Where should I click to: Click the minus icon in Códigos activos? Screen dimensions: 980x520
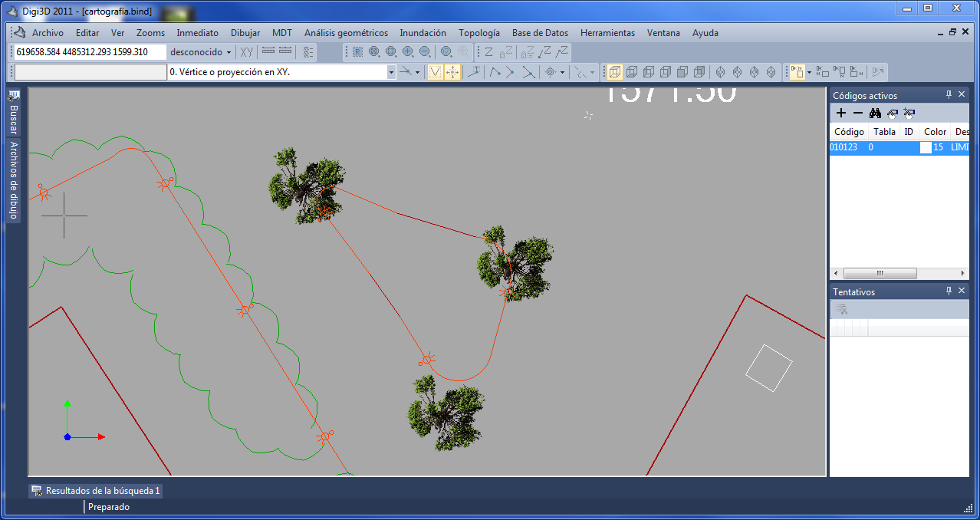tap(858, 113)
